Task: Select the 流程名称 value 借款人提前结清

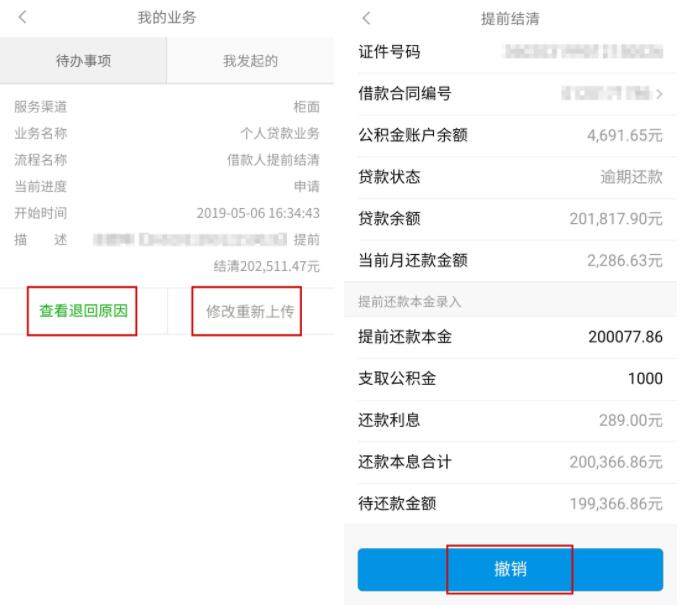Action: click(x=273, y=160)
